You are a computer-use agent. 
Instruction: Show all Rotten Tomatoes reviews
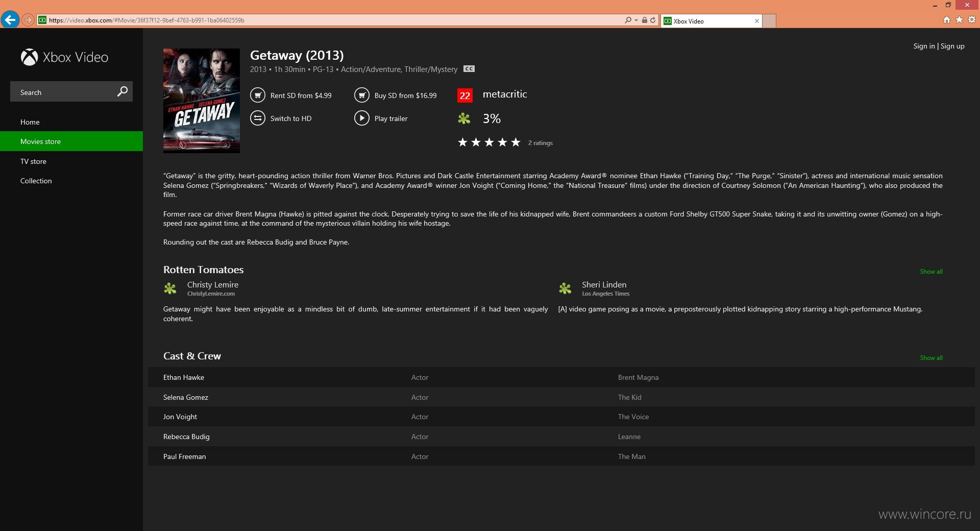[x=931, y=272]
